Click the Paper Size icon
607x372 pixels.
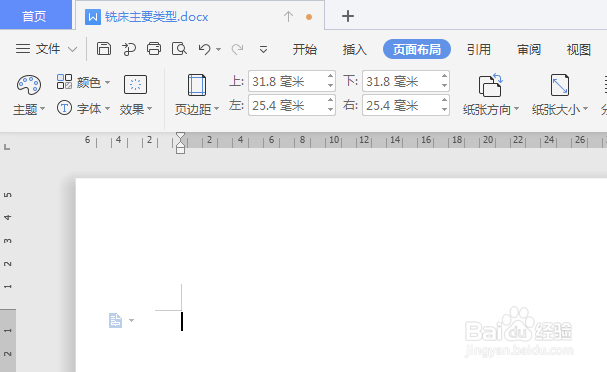(x=560, y=85)
